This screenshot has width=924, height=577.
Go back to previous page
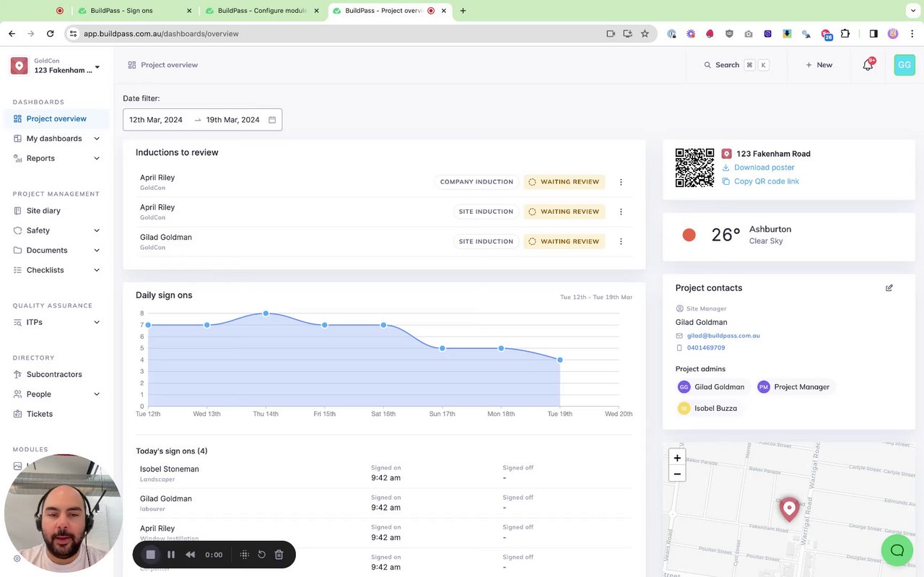[x=12, y=33]
